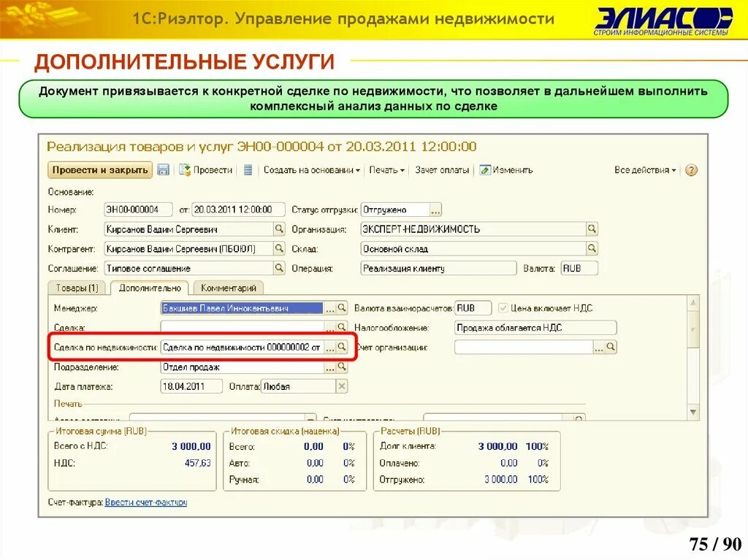748x560 pixels.
Task: Open Контрагент field magnifier lookup
Action: 279,248
